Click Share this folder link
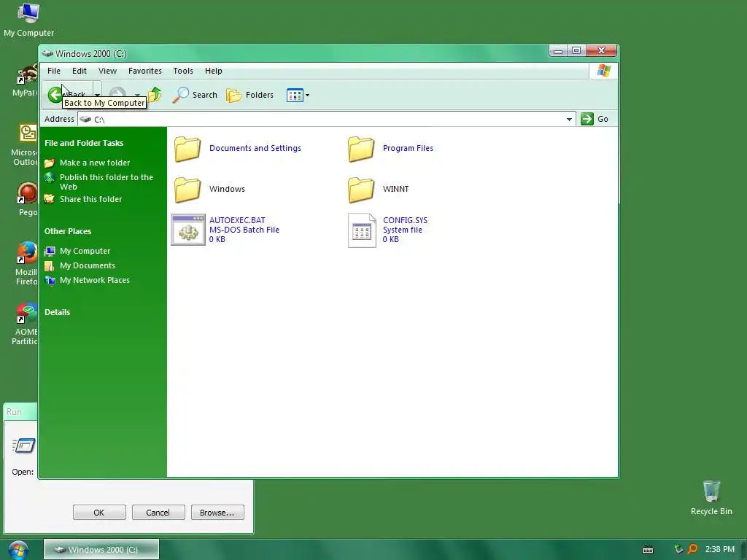Viewport: 747px width, 560px height. click(90, 199)
